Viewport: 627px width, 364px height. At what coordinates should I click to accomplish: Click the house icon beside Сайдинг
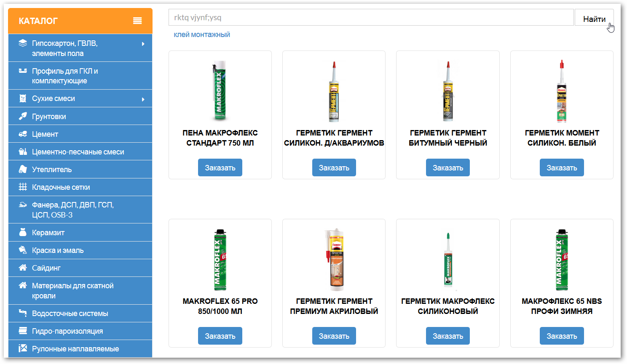point(23,268)
